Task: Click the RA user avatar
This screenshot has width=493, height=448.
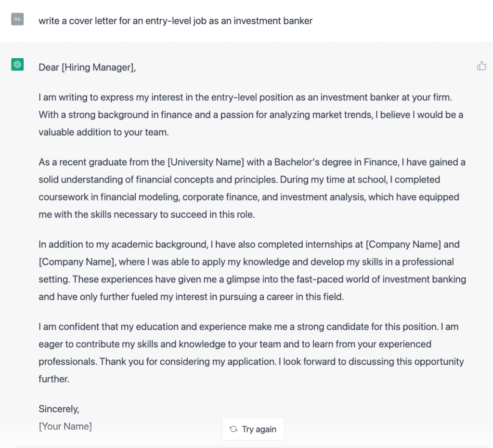Action: coord(17,19)
